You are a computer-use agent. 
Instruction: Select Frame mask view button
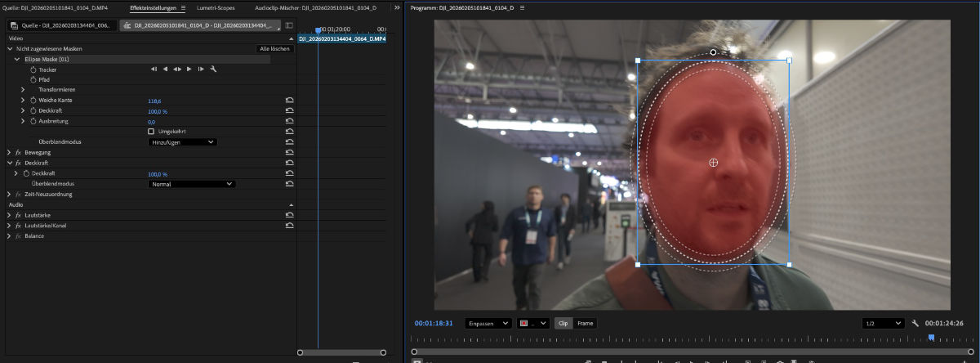(586, 324)
